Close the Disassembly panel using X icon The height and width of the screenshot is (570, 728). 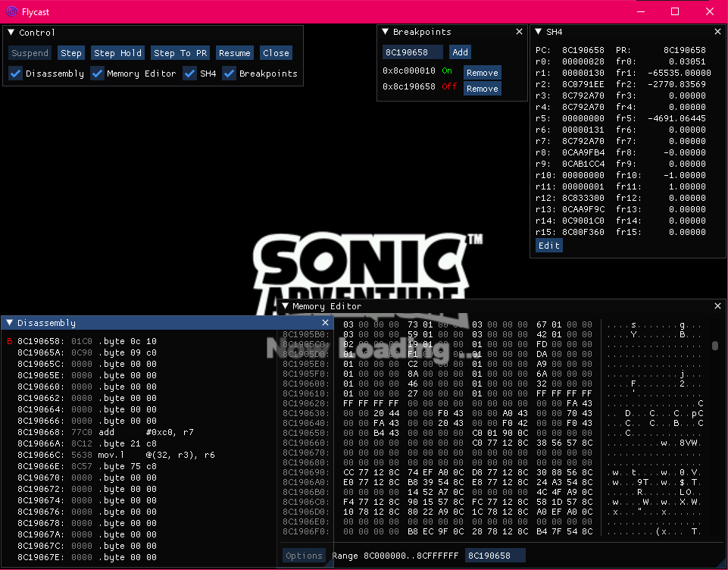pyautogui.click(x=325, y=323)
